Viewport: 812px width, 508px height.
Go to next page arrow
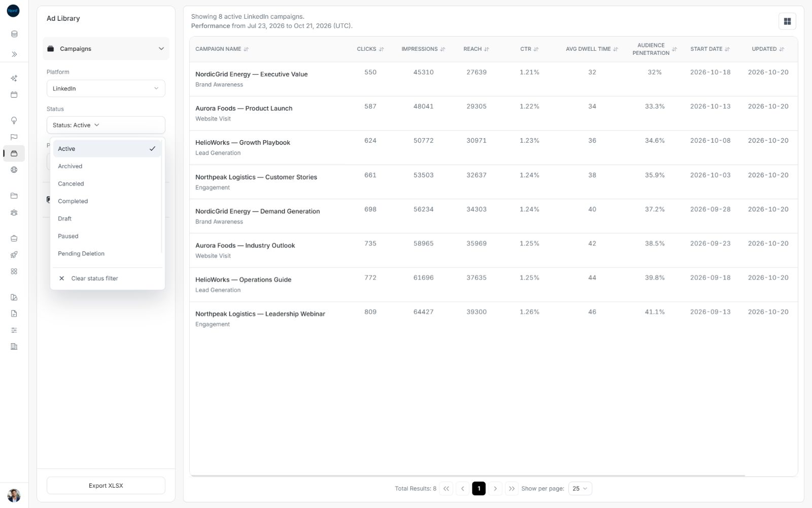tap(495, 489)
